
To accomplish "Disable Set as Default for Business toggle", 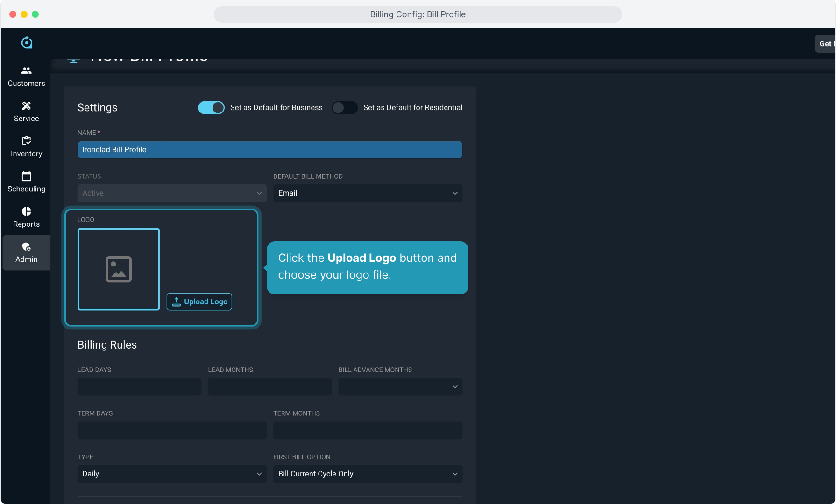I will [211, 108].
